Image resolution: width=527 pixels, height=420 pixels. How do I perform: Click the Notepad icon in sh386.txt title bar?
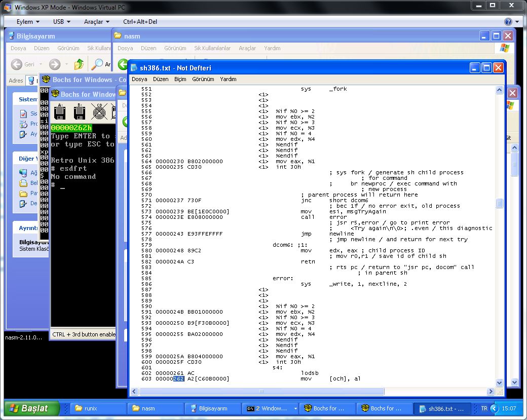[x=134, y=68]
